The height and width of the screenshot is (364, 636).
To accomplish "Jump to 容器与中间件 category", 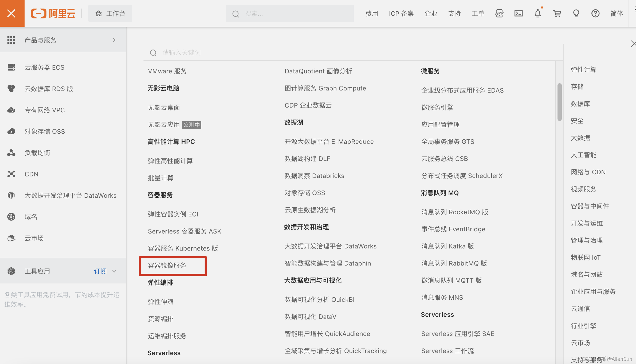I will [x=590, y=206].
